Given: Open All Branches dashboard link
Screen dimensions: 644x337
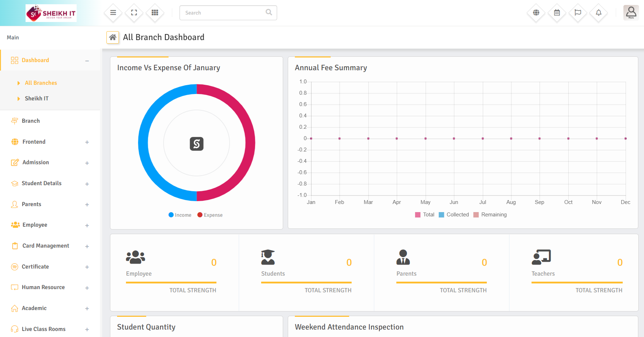Looking at the screenshot, I should (x=41, y=83).
